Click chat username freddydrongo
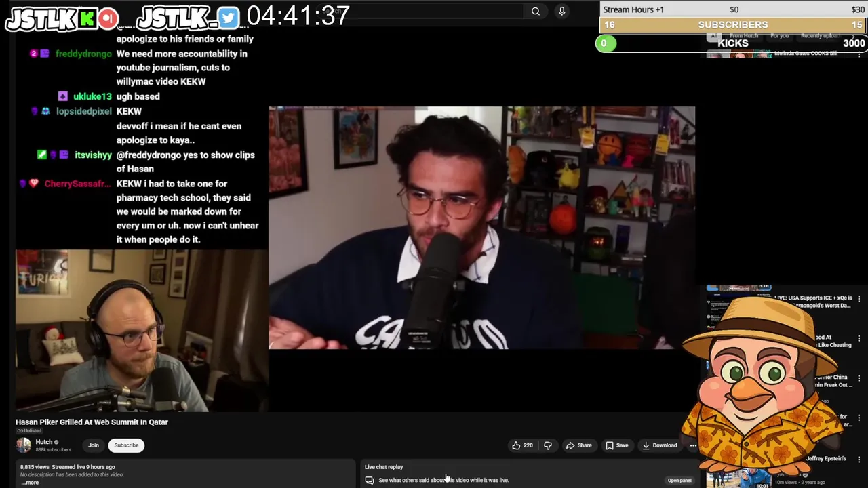 [x=83, y=54]
